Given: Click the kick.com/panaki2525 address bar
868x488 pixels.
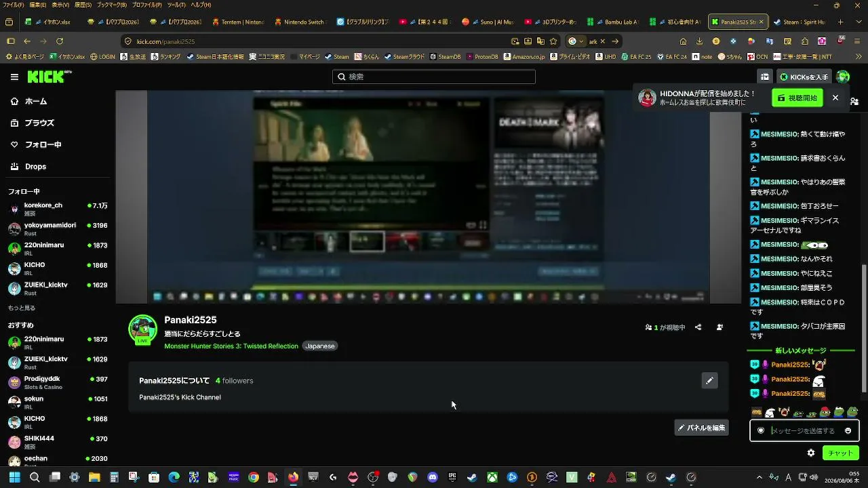Looking at the screenshot, I should pyautogui.click(x=315, y=41).
